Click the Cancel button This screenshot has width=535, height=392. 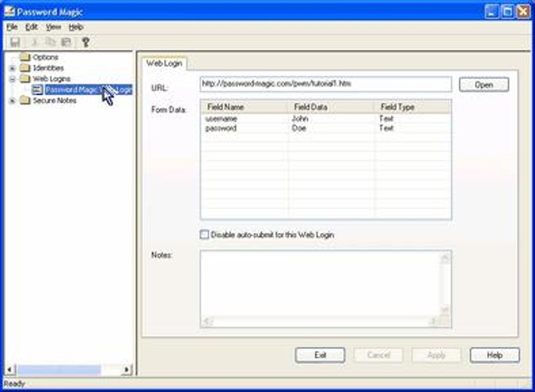point(378,355)
